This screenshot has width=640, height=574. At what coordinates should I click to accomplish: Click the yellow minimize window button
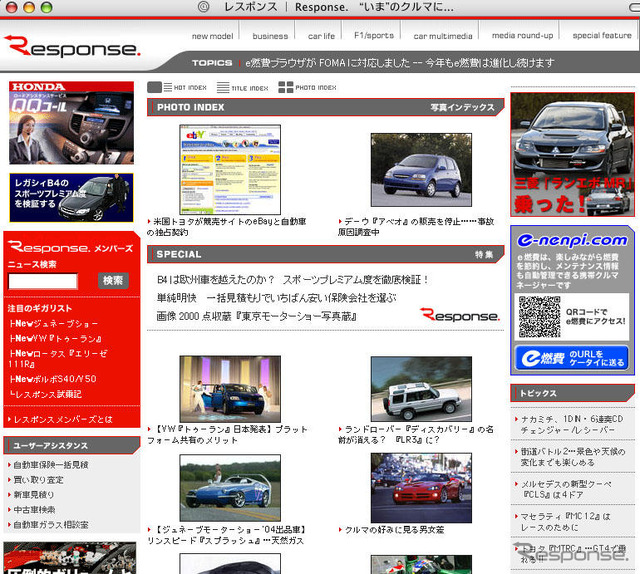(x=29, y=7)
